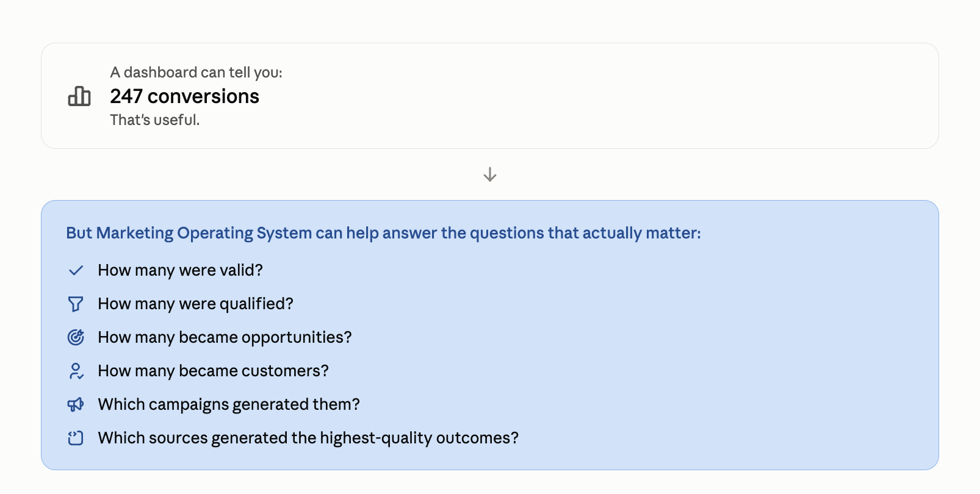This screenshot has height=494, width=980.
Task: Click 'Which sources generated the highest-quality outcomes?'
Action: (308, 438)
